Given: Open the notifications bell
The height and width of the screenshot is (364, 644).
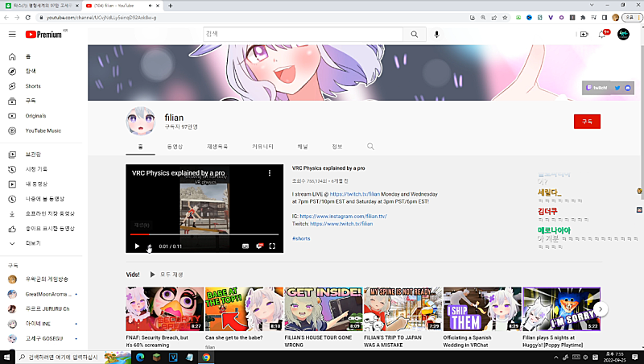Looking at the screenshot, I should pyautogui.click(x=601, y=35).
